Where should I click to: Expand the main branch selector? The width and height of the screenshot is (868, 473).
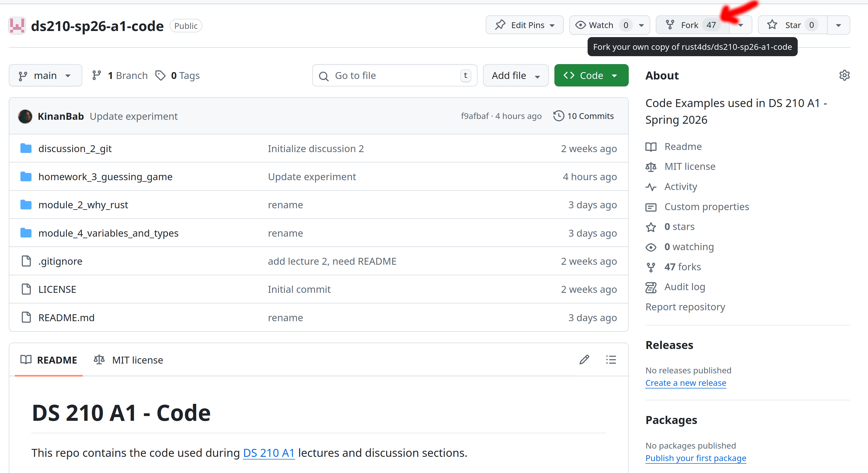point(45,76)
